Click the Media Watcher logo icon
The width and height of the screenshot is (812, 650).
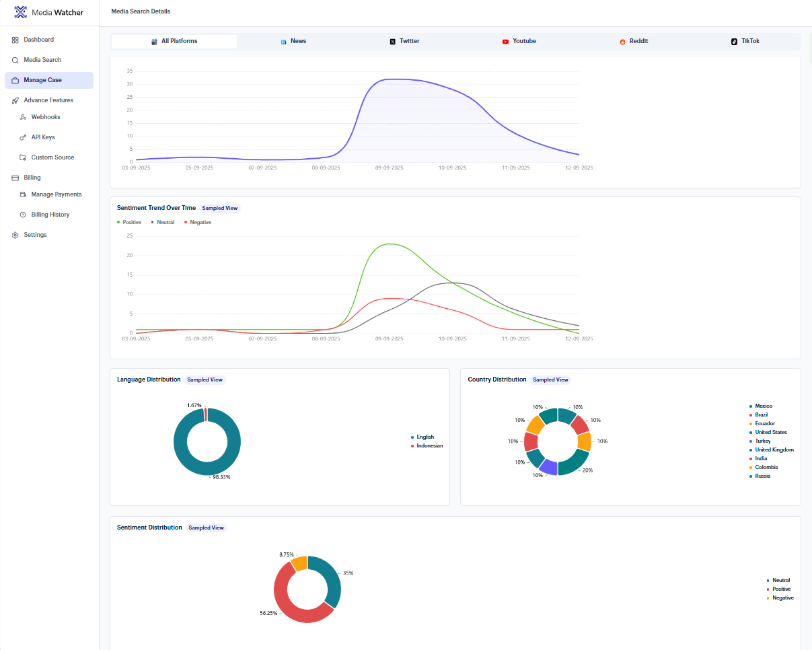pos(22,12)
